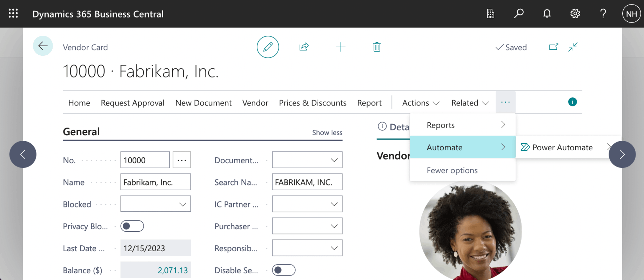The width and height of the screenshot is (644, 280).
Task: Expand the Actions menu
Action: (x=421, y=103)
